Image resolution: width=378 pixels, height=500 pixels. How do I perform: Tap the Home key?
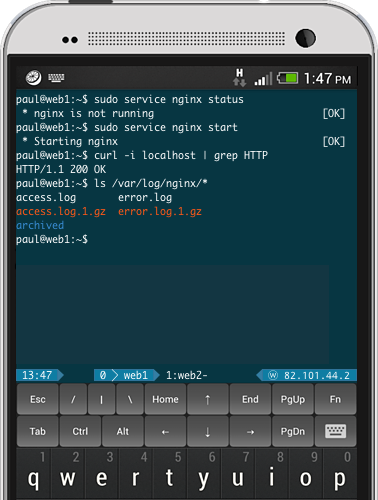(165, 399)
